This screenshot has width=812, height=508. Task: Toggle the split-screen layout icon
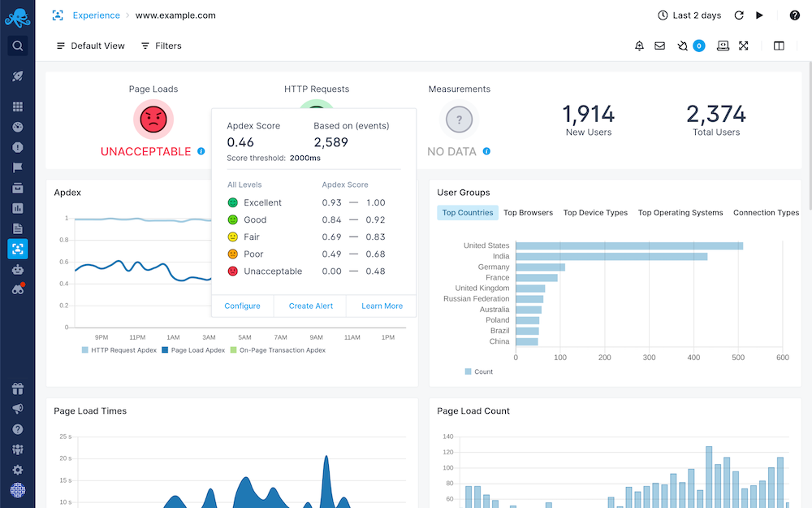[x=780, y=46]
